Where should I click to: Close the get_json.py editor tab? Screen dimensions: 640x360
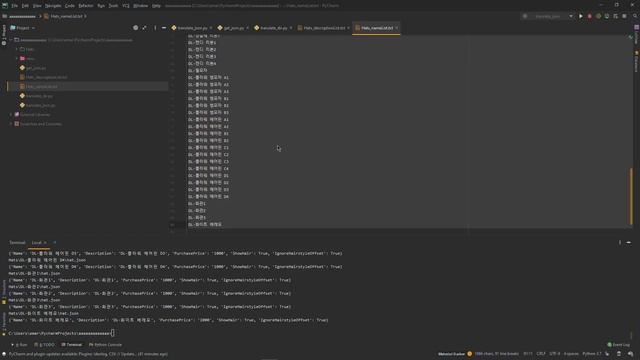click(x=247, y=28)
